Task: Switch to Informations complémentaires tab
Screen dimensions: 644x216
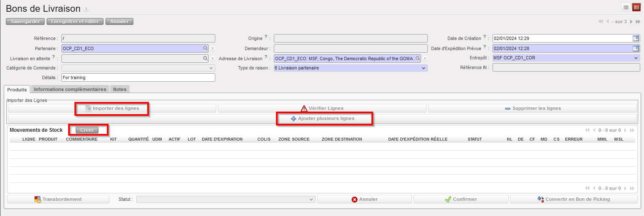Action: [70, 89]
